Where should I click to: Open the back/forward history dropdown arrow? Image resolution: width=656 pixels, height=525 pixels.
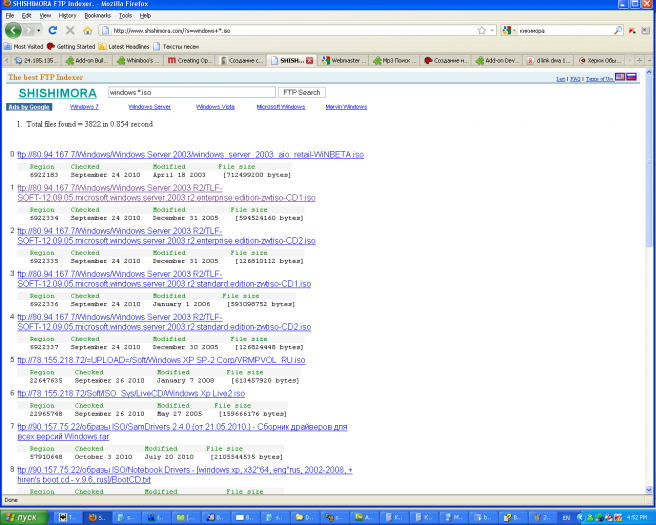click(x=38, y=30)
